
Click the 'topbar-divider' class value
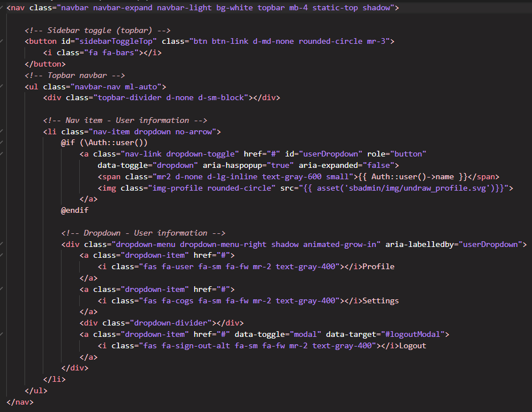pos(130,98)
